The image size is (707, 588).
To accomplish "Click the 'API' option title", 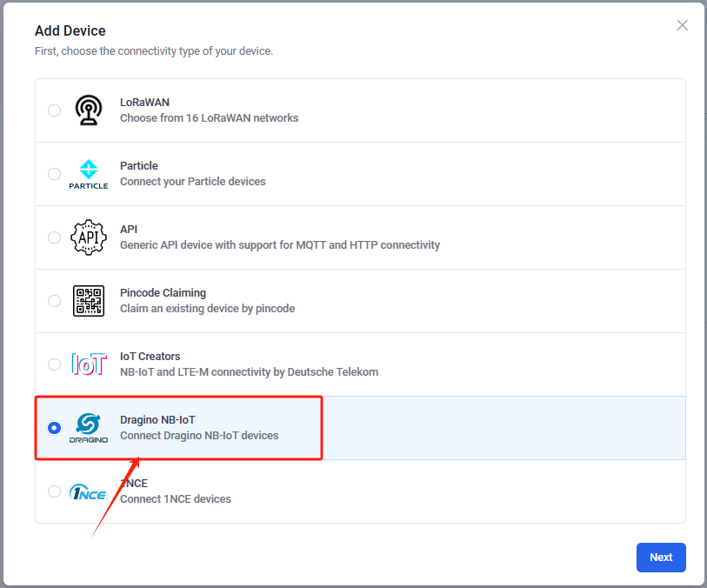I will [129, 230].
